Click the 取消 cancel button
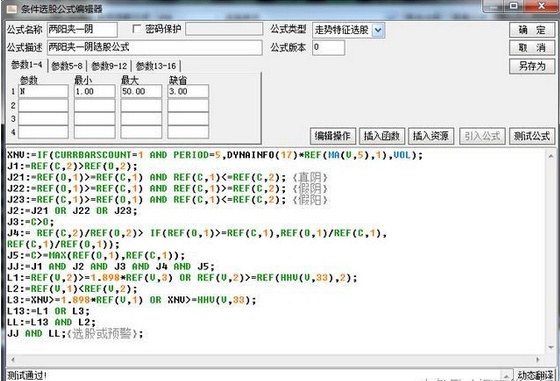This screenshot has width=560, height=381. (x=532, y=47)
